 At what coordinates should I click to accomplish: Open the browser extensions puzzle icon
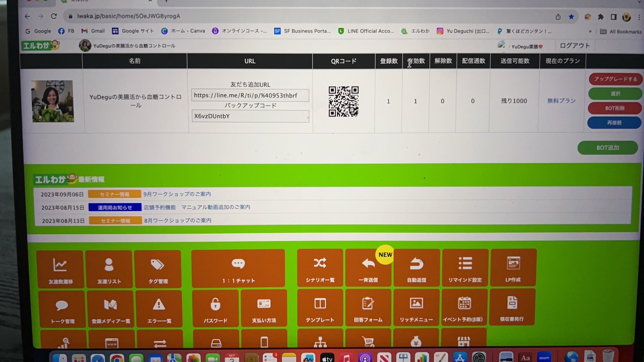(x=601, y=17)
